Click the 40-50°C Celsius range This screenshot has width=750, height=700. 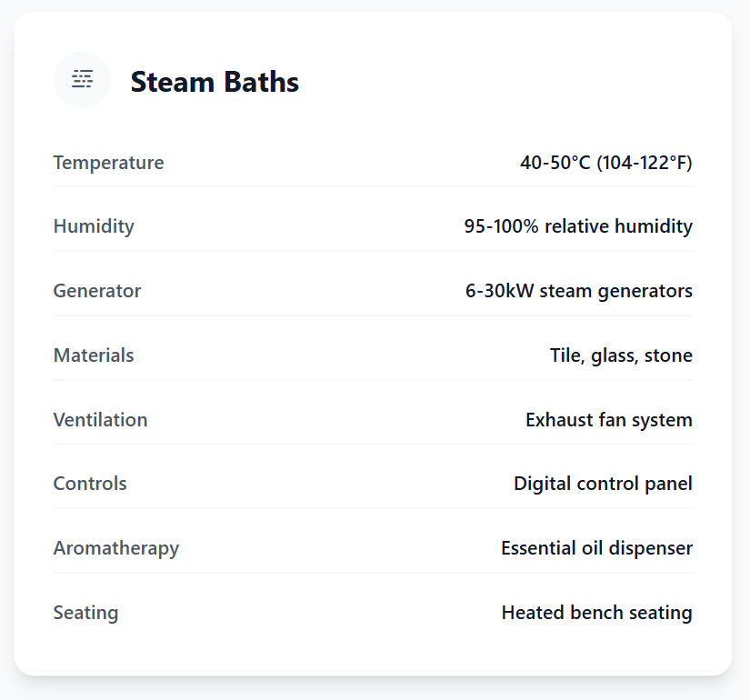(x=555, y=163)
